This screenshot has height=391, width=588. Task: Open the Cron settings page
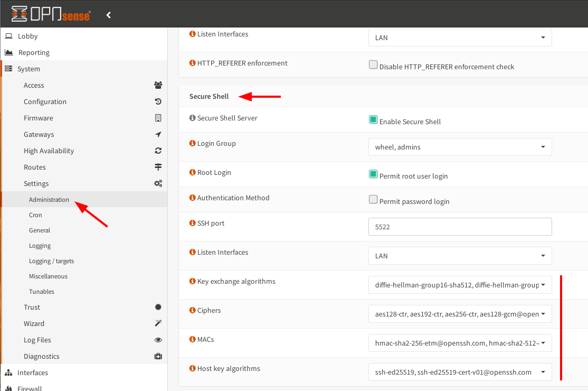35,215
